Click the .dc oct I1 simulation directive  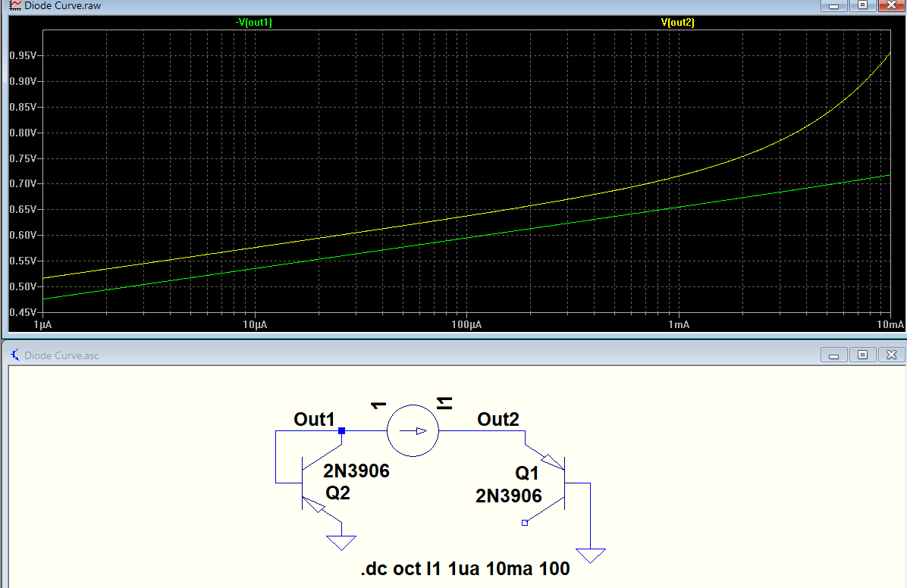pyautogui.click(x=465, y=569)
